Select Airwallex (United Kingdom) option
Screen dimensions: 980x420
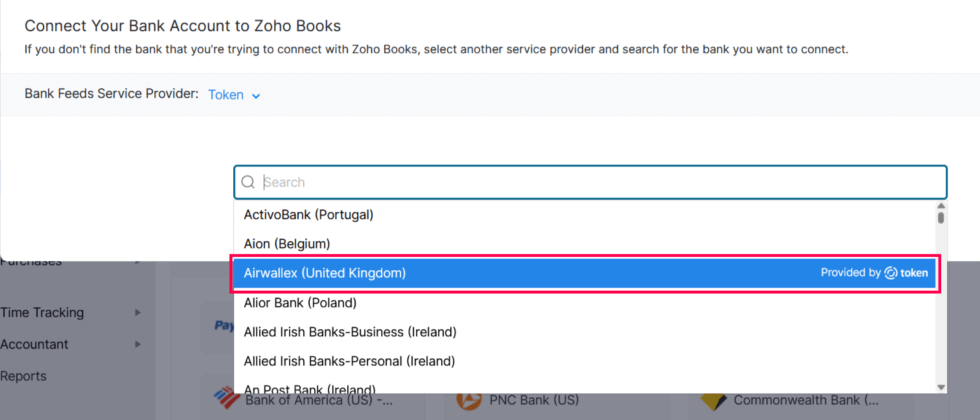[325, 273]
